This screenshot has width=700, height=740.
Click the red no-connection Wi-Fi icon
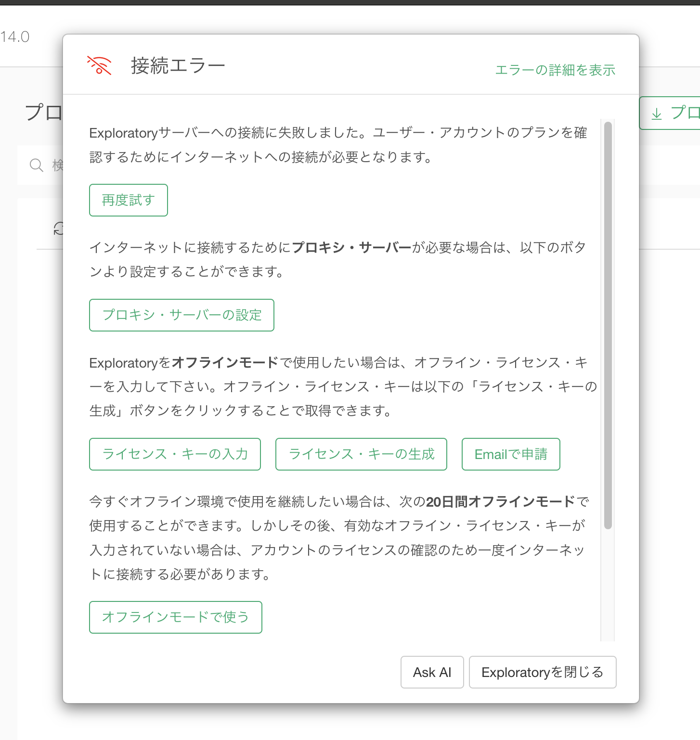(x=99, y=66)
